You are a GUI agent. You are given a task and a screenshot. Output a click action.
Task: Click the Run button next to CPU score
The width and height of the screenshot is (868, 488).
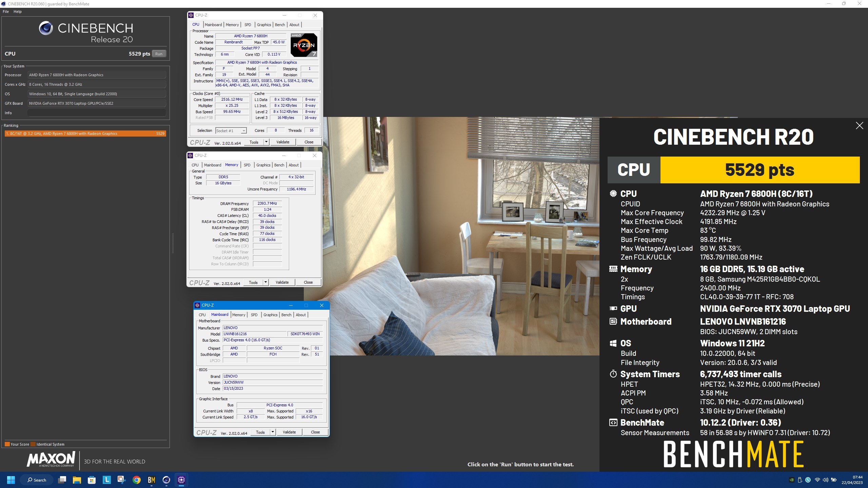coord(159,54)
